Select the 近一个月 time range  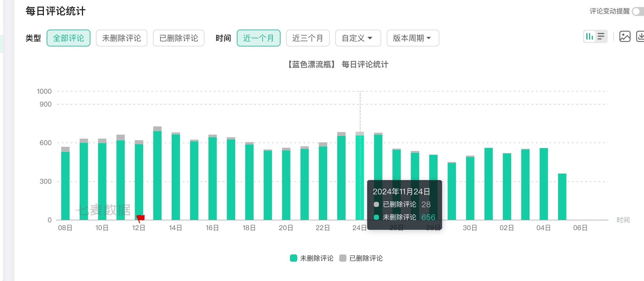[x=258, y=38]
